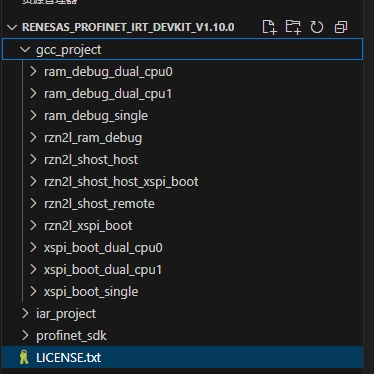Select xspi_boot_dual_cpu0 folder name
Screen dimensions: 374x374
pyautogui.click(x=103, y=248)
